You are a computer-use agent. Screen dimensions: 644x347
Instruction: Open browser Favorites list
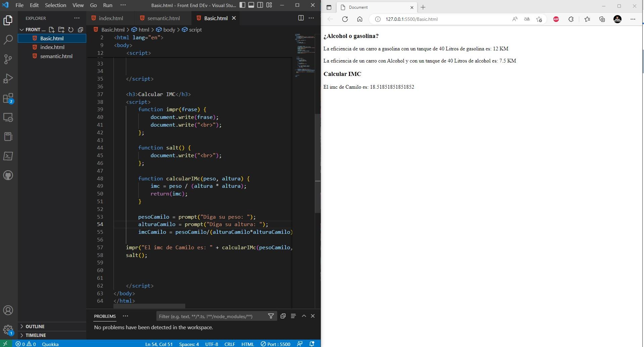587,19
